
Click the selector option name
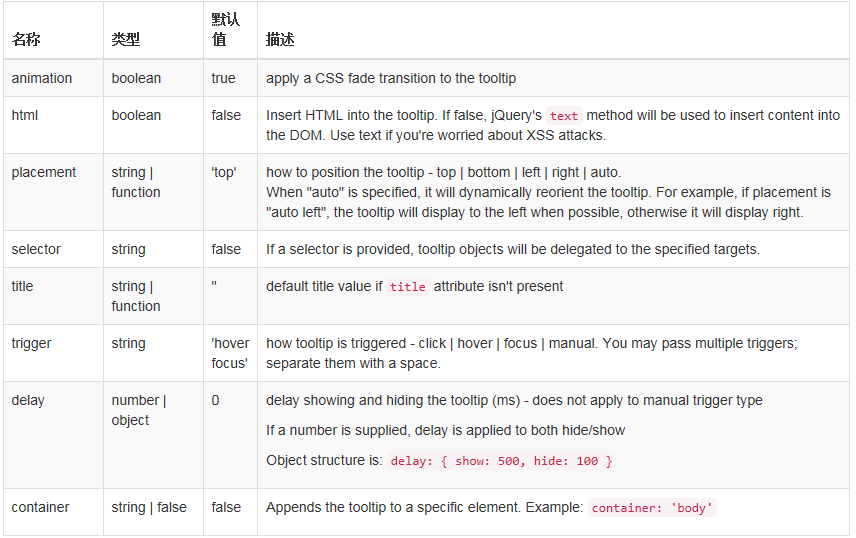[36, 249]
